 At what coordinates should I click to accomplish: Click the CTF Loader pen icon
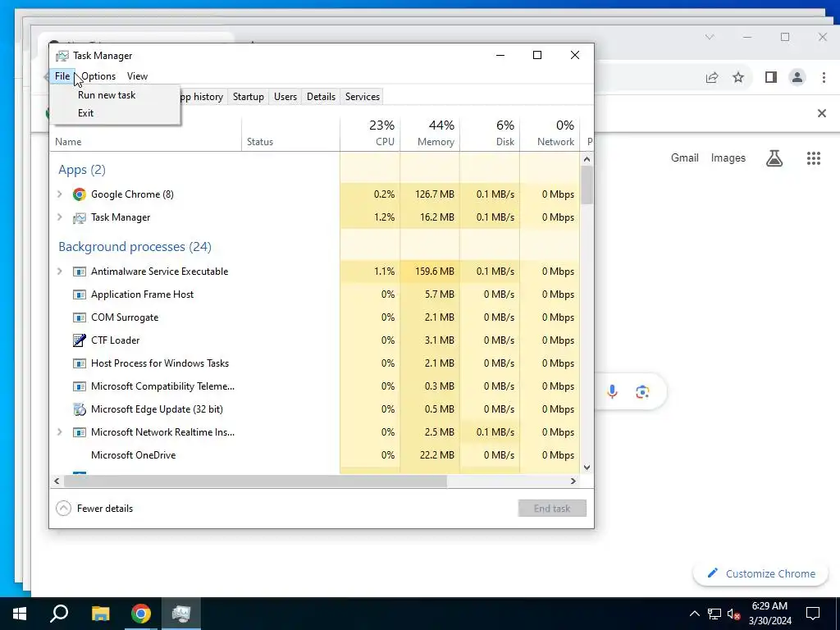(80, 340)
